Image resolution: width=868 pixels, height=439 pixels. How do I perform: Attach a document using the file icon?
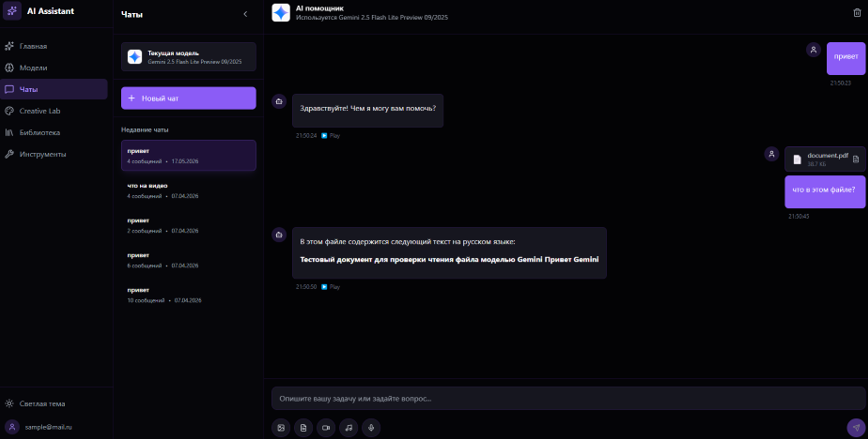(x=303, y=427)
